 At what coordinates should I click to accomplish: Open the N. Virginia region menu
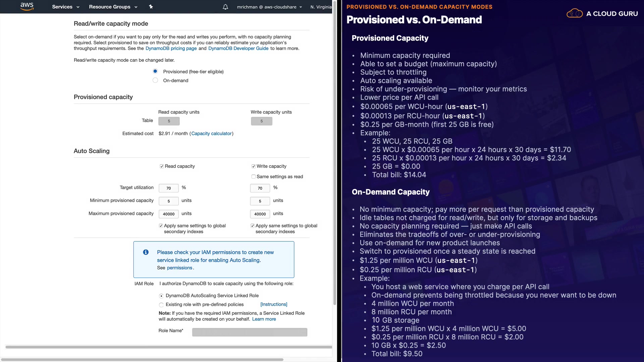point(321,7)
